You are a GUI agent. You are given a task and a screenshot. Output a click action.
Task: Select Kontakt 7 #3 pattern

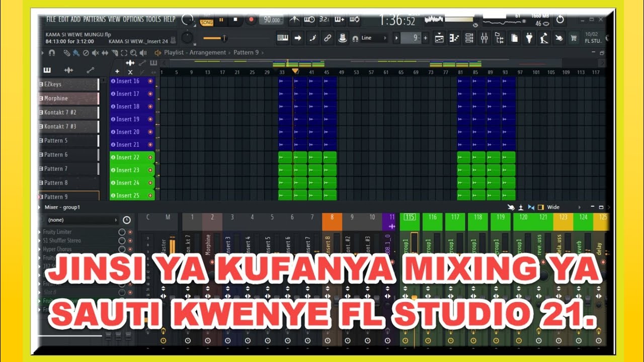(x=69, y=127)
